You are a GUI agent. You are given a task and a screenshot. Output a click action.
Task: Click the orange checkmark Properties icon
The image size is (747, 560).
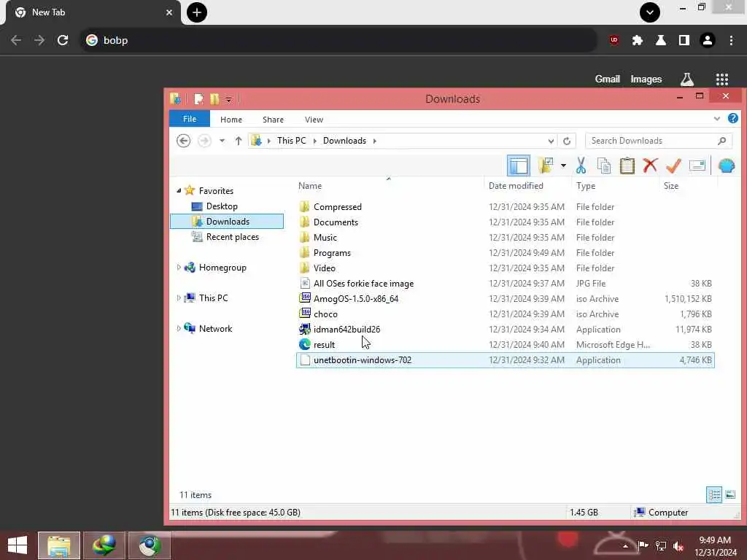(x=673, y=166)
